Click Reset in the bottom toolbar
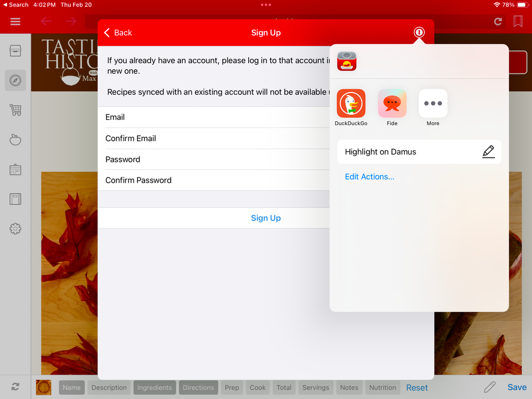Image resolution: width=532 pixels, height=399 pixels. [x=417, y=387]
